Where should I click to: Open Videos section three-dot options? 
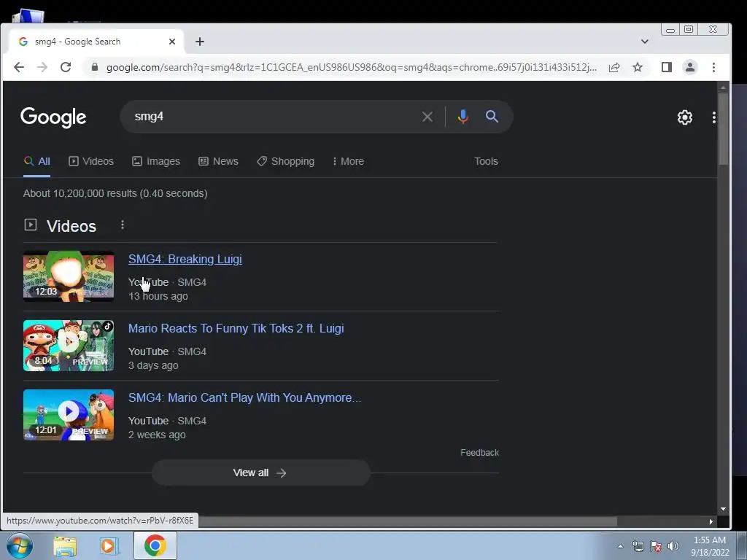pos(123,225)
